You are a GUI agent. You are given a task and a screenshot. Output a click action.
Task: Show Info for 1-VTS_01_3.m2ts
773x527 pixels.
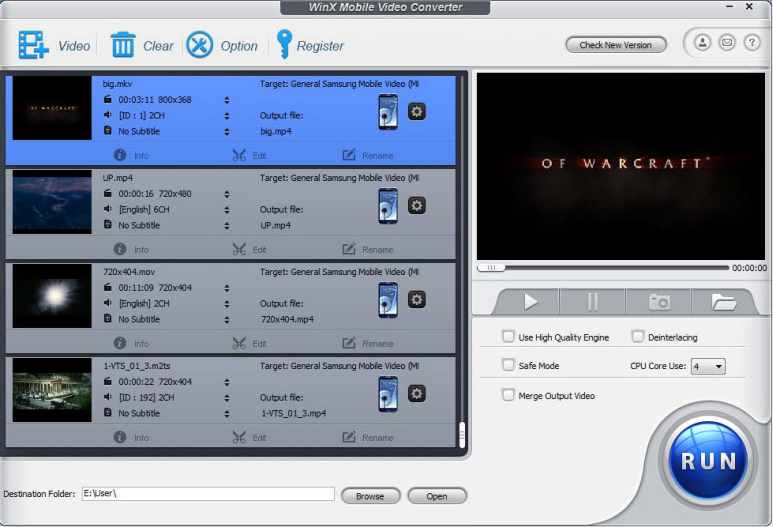(131, 437)
